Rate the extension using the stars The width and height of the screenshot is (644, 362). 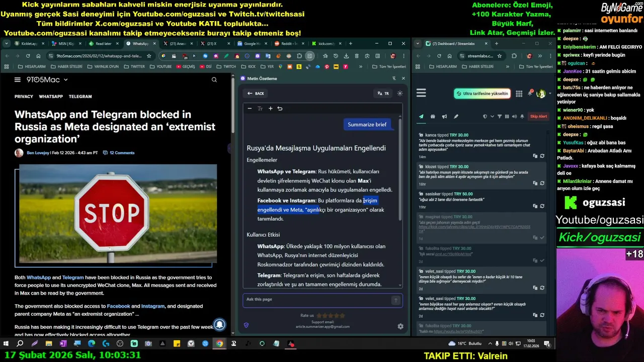(x=330, y=316)
